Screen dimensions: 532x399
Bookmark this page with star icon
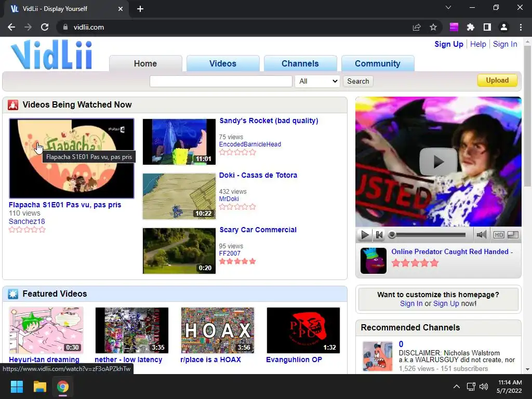pos(433,27)
